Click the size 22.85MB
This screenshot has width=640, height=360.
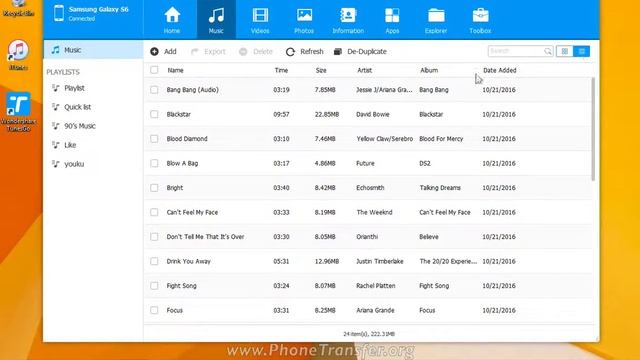[x=327, y=114]
